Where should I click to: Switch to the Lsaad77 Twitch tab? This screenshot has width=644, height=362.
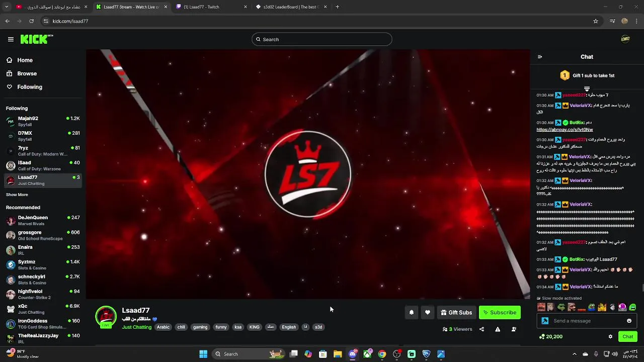211,7
